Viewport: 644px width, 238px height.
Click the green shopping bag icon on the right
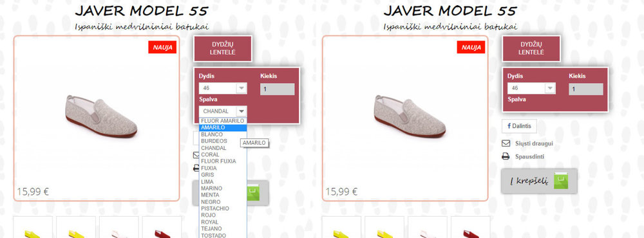click(x=560, y=181)
